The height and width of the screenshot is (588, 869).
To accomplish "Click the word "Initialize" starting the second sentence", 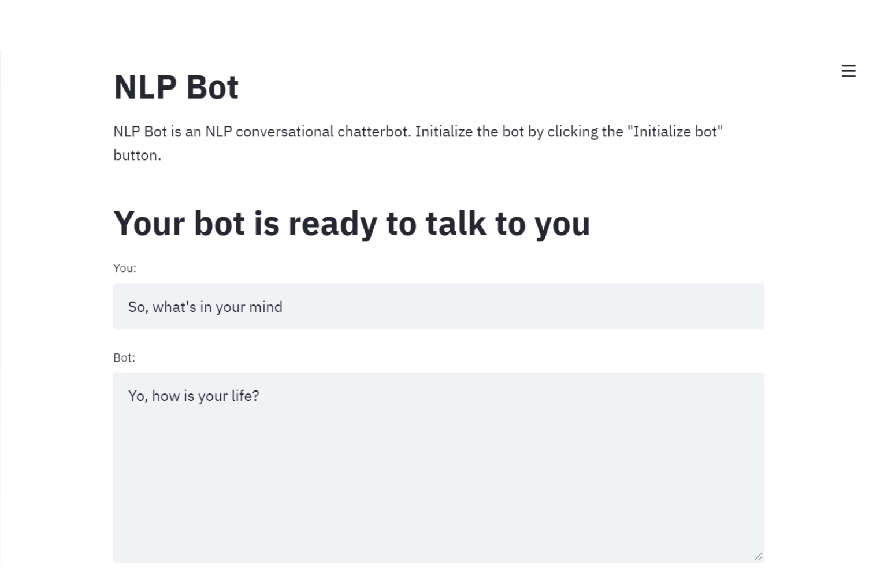I will [x=444, y=132].
